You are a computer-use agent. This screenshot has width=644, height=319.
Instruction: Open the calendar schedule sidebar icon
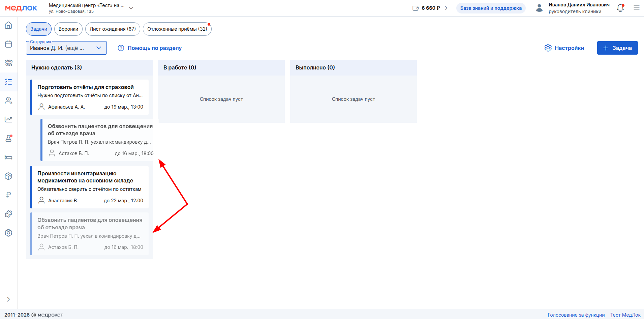8,44
